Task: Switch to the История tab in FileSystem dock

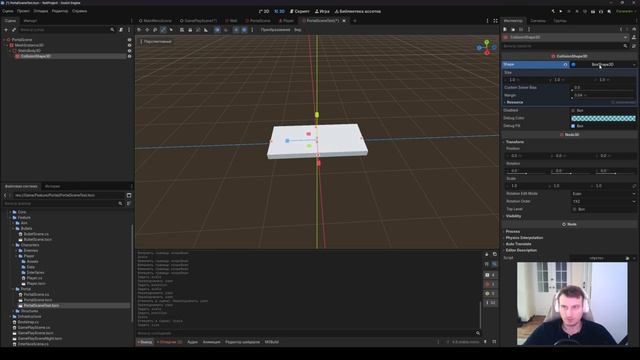Action: (x=52, y=187)
